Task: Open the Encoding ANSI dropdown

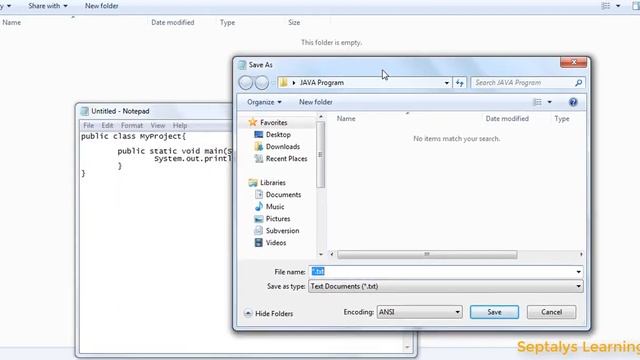Action: point(420,312)
